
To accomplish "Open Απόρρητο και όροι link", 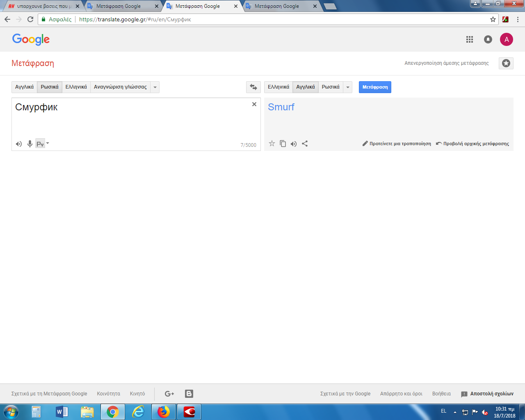I will (x=401, y=394).
